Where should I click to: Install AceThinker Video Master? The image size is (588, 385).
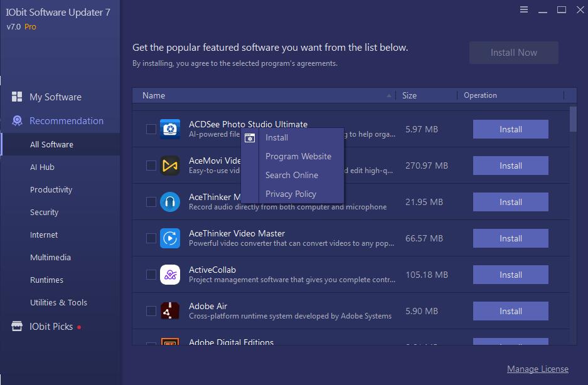tap(510, 238)
